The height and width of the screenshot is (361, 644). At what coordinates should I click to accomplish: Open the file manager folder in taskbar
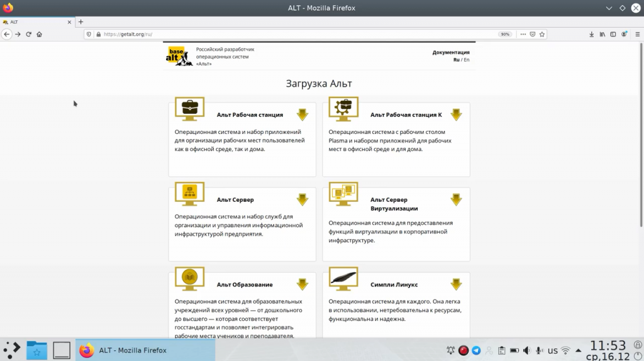(36, 350)
